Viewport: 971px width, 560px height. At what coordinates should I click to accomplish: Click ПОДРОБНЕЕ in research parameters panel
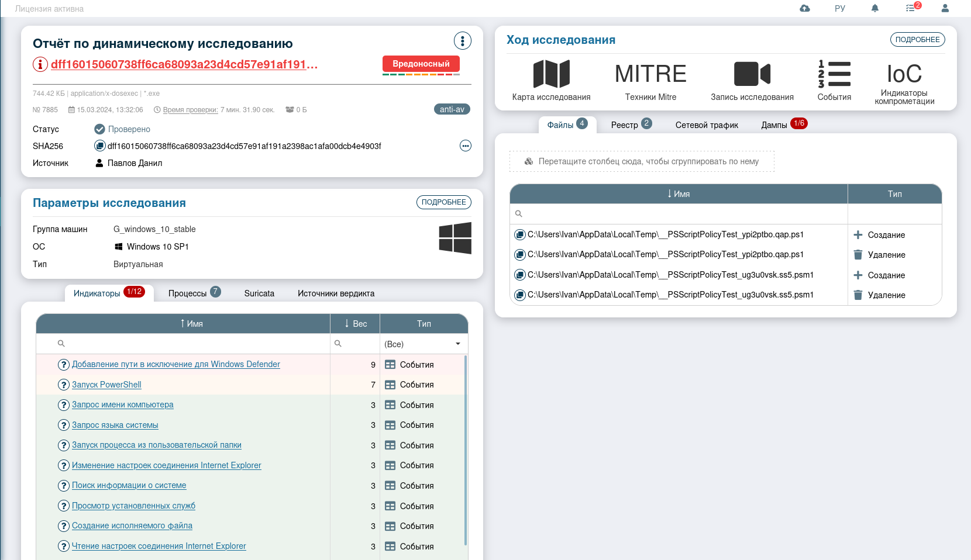pyautogui.click(x=443, y=202)
